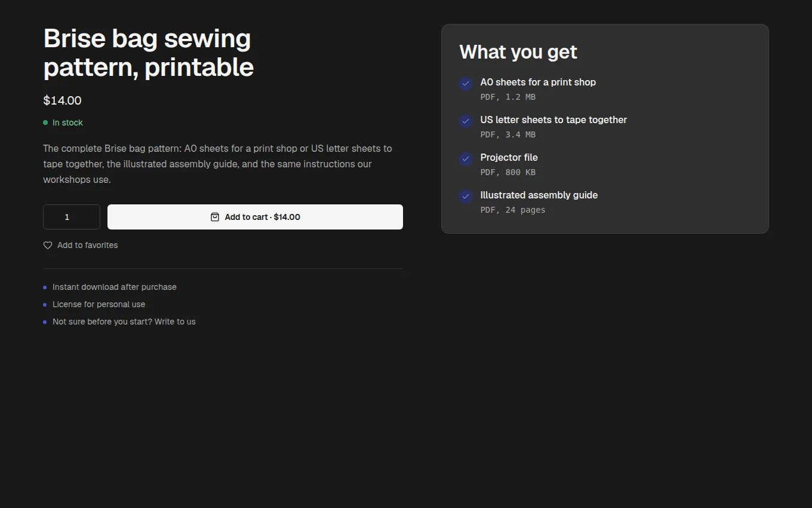This screenshot has width=812, height=508.
Task: Click the Add to favorites link
Action: coord(81,245)
